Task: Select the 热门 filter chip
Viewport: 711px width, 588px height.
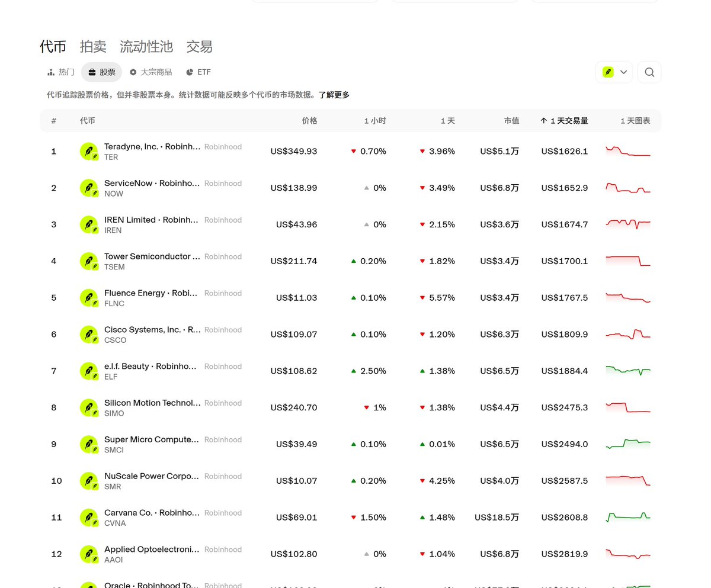Action: pos(60,72)
